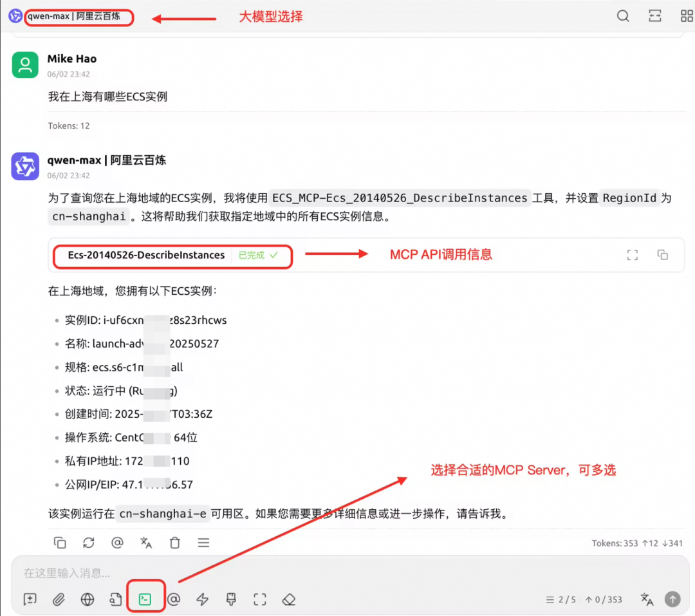The height and width of the screenshot is (616, 695).
Task: Regenerate the response with the refresh icon
Action: coord(89,543)
